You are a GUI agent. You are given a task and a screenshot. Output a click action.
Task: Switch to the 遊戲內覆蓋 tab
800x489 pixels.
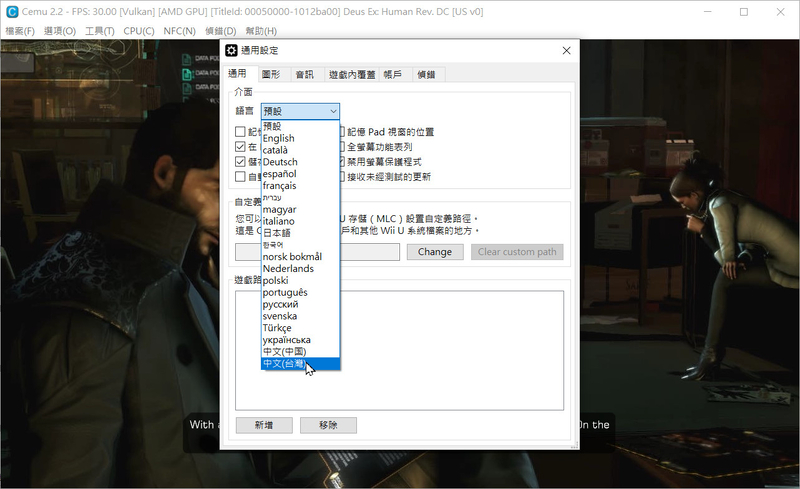[x=352, y=75]
